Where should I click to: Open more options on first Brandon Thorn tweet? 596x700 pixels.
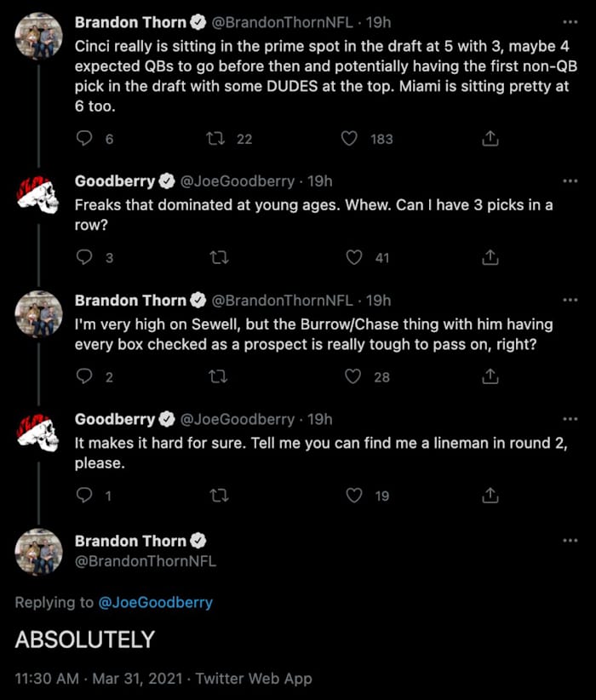coord(570,21)
